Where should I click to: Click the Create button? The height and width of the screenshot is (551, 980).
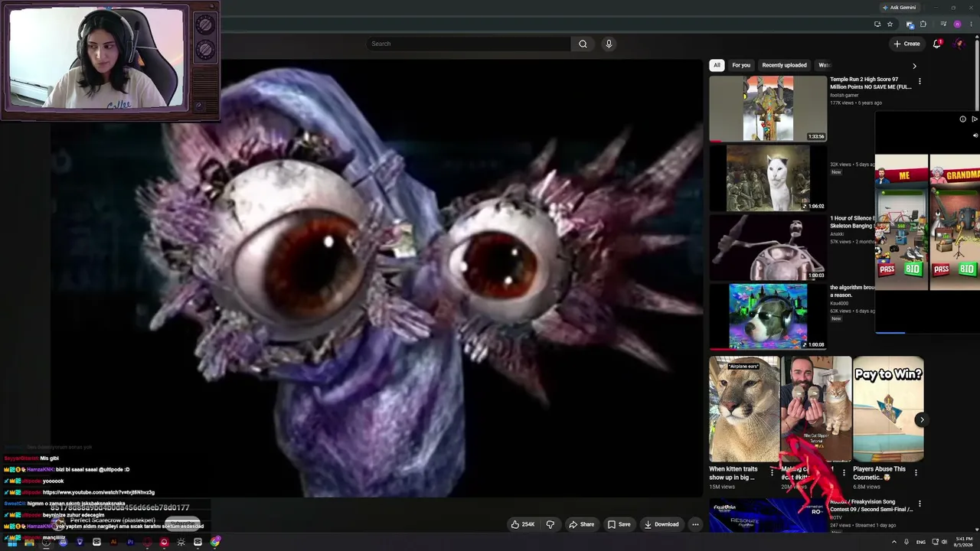coord(906,44)
